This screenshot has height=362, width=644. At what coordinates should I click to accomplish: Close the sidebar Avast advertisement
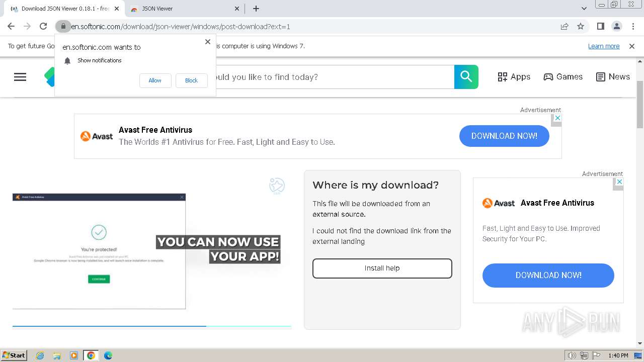(x=619, y=182)
